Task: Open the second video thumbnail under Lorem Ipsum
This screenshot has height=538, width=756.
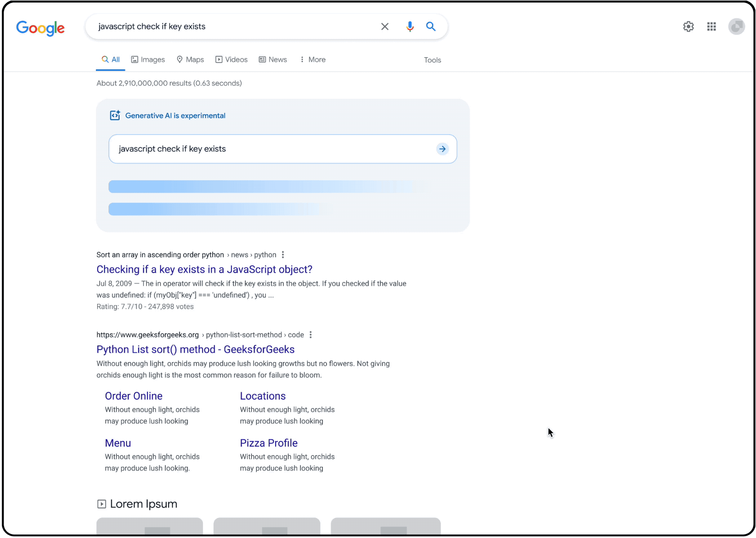Action: 267,526
